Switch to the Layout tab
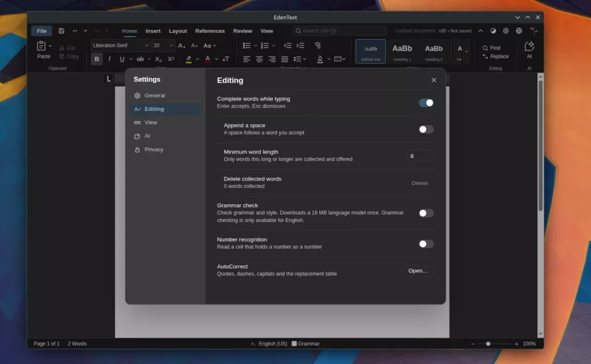591x364 pixels. click(178, 31)
